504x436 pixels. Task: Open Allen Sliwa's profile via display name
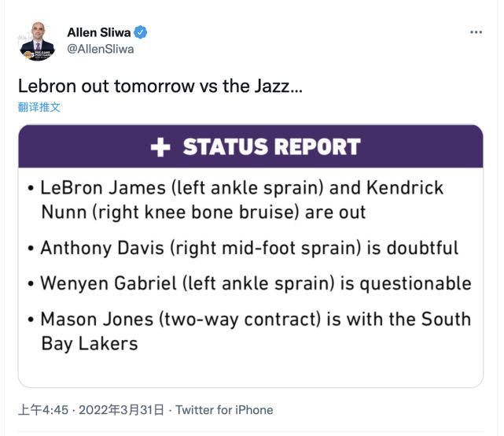tap(99, 32)
